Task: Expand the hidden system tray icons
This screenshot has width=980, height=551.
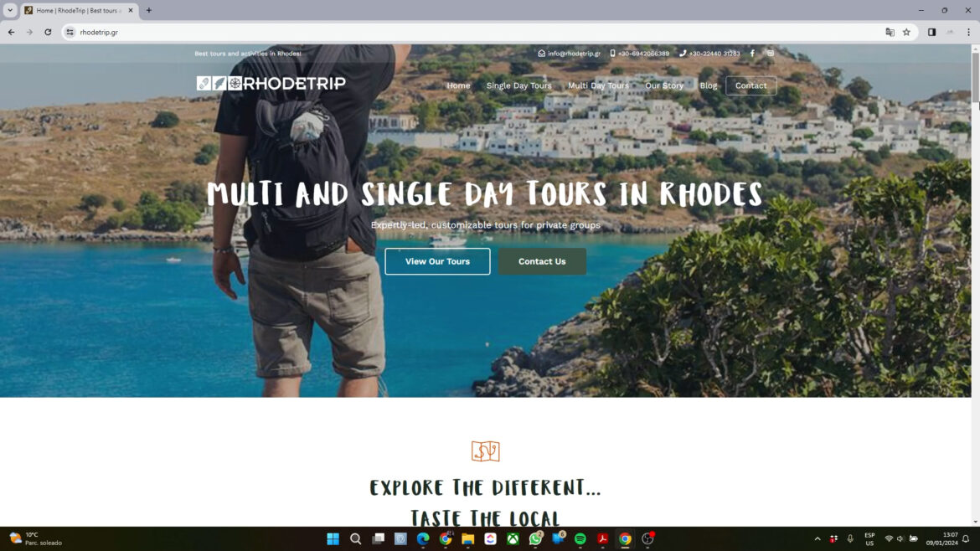Action: (x=817, y=538)
